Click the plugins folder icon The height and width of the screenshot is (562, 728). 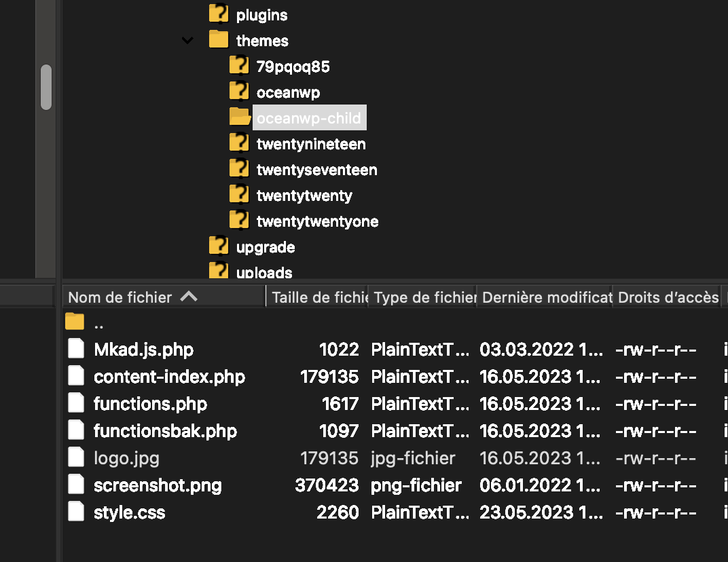coord(218,15)
